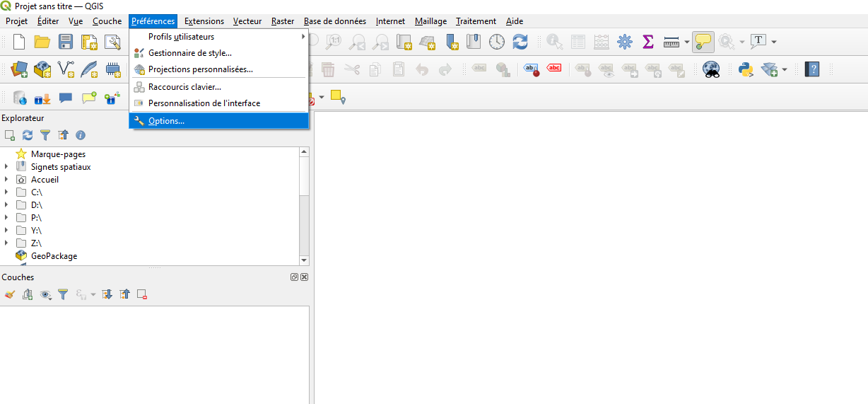Open the measure ruler dropdown arrow

pyautogui.click(x=686, y=42)
